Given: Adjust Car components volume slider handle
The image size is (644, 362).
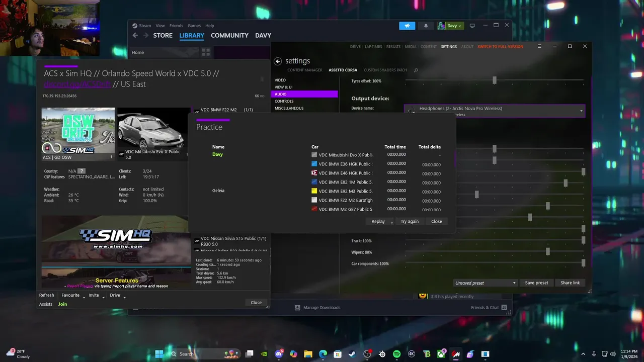Looking at the screenshot, I should point(583,263).
